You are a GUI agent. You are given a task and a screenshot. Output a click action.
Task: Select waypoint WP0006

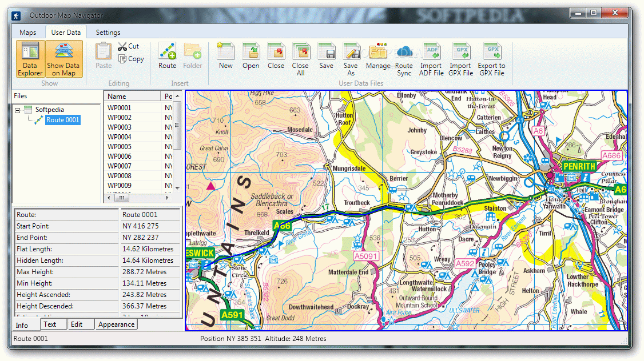point(120,157)
